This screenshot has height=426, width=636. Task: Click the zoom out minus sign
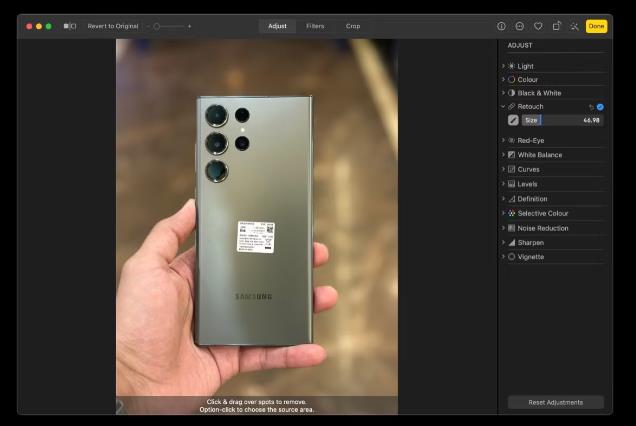(148, 26)
